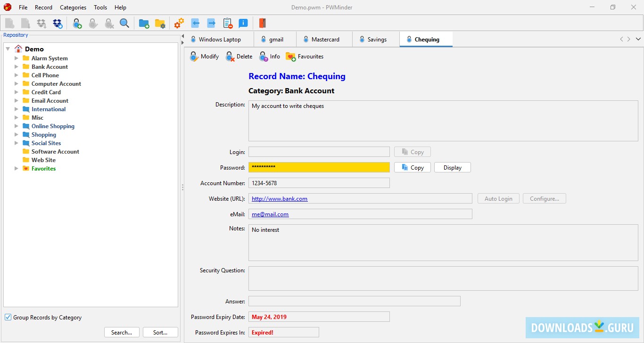
Task: Add Chequing record to Favourites
Action: pos(304,56)
